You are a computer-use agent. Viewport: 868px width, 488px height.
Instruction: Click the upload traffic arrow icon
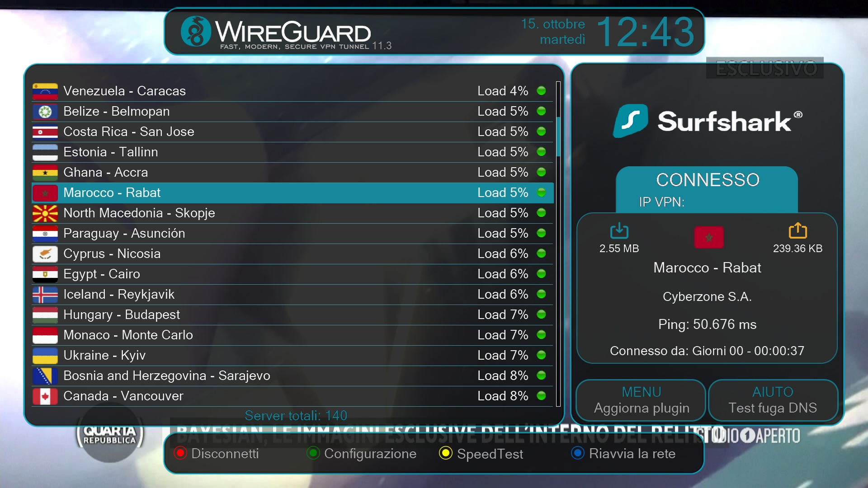coord(797,230)
